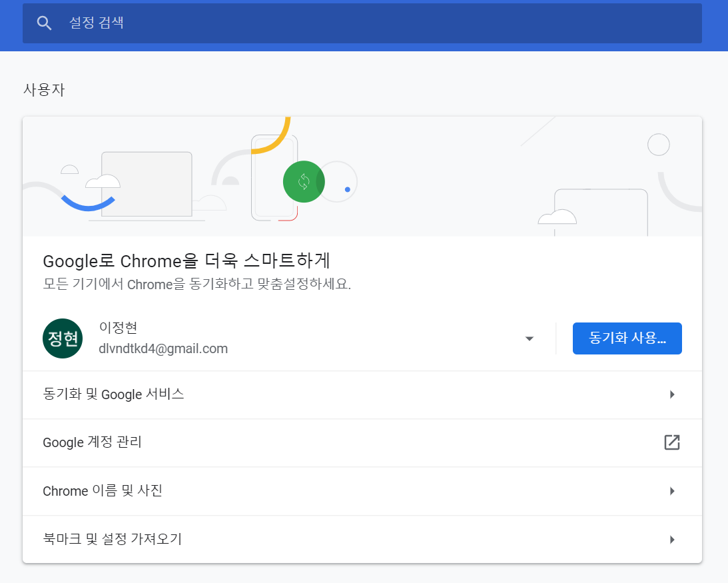Screen dimensions: 728x583
Task: Open 북마크 및 설정 가져오기 row
Action: pyautogui.click(x=362, y=539)
